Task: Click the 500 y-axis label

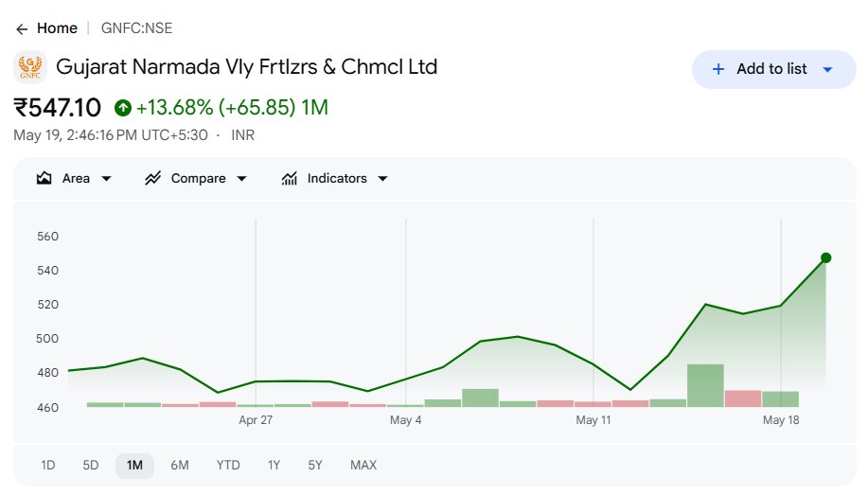Action: 47,338
